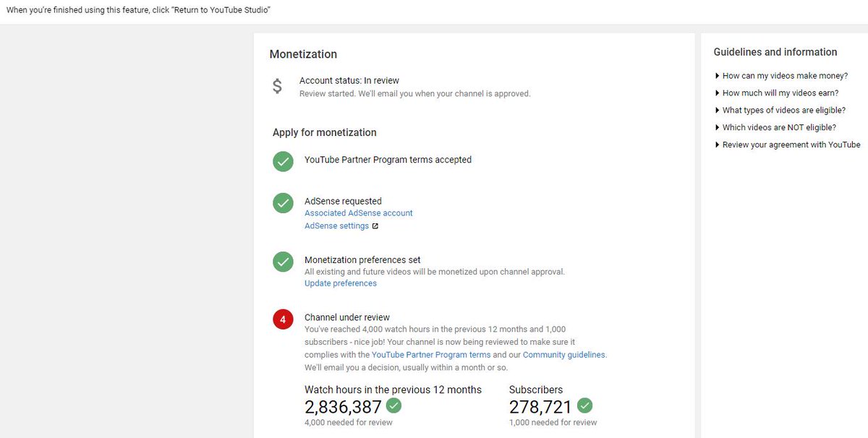Click green checkmark next to 278,721 subscribers
The width and height of the screenshot is (868, 438).
point(584,405)
